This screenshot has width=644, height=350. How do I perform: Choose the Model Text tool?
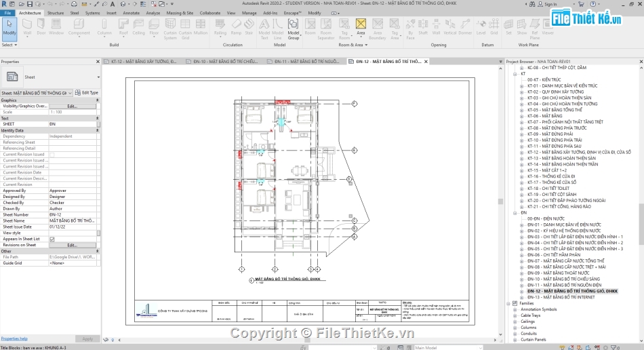pos(264,28)
